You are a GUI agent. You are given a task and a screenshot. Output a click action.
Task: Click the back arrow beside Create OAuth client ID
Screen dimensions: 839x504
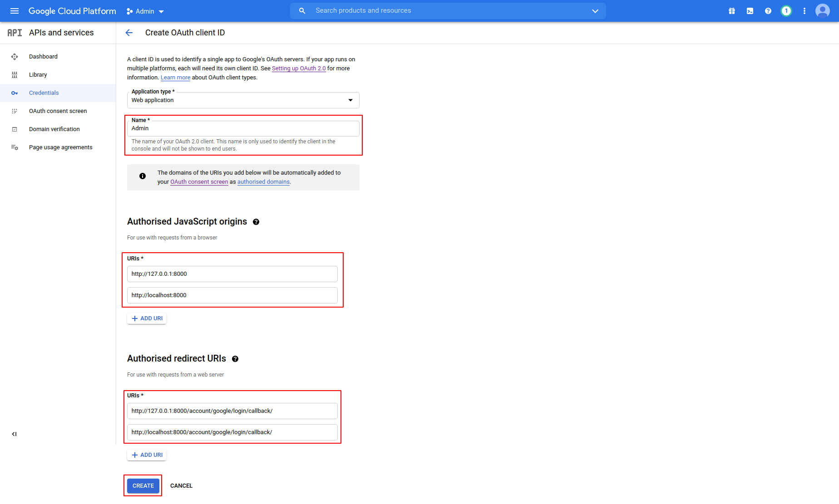129,33
